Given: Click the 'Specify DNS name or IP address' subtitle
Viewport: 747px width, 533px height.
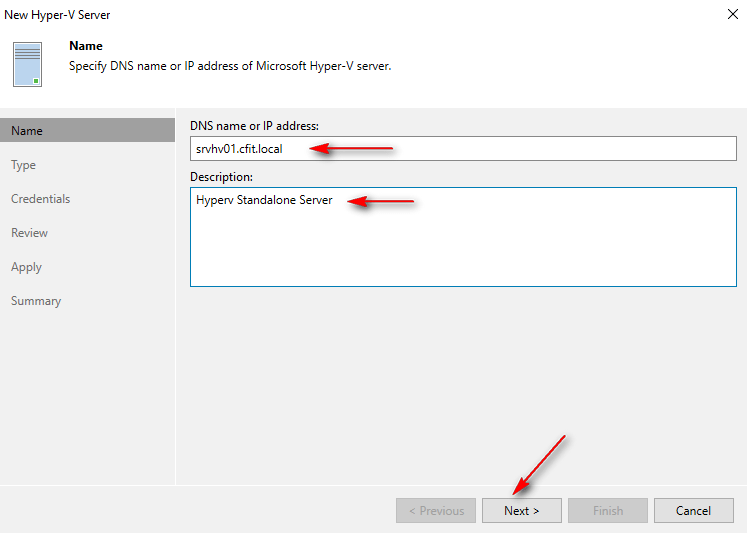Looking at the screenshot, I should (229, 66).
